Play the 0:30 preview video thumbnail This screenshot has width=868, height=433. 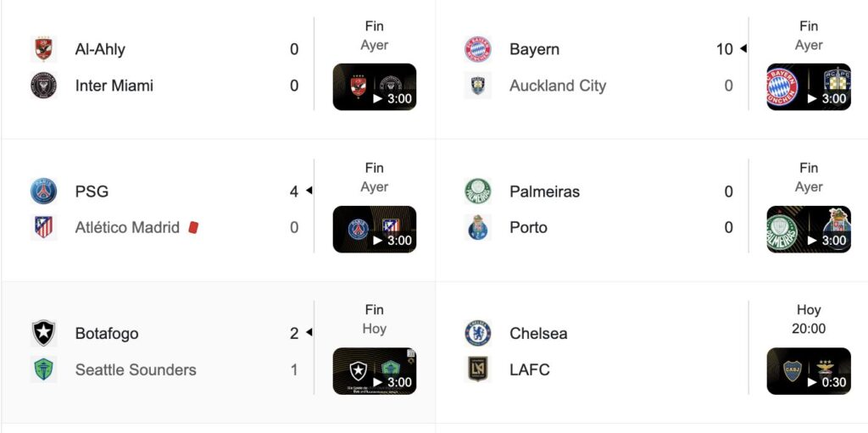click(809, 371)
